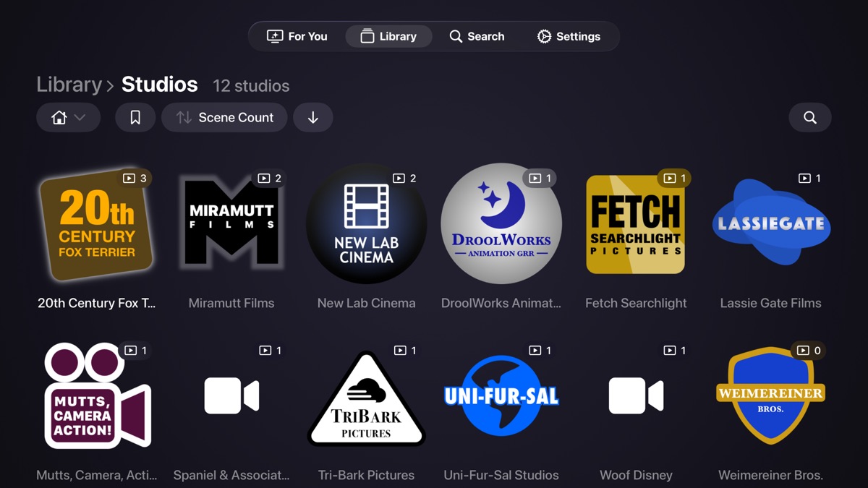Open DroolWorks Animation studio logo

[x=501, y=223]
